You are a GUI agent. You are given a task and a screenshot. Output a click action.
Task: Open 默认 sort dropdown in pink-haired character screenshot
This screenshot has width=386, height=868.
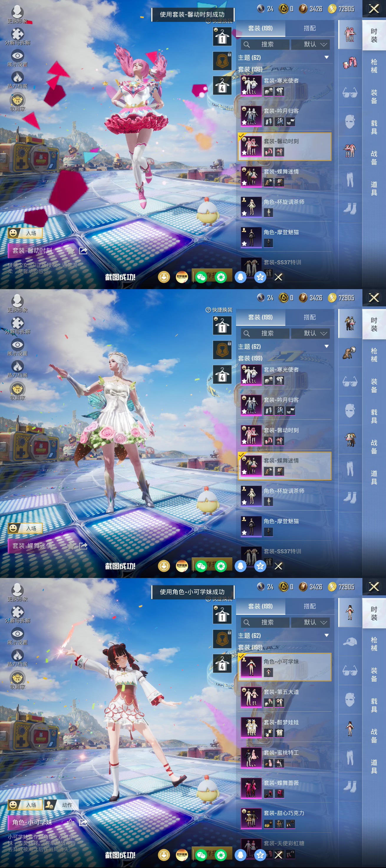click(310, 44)
